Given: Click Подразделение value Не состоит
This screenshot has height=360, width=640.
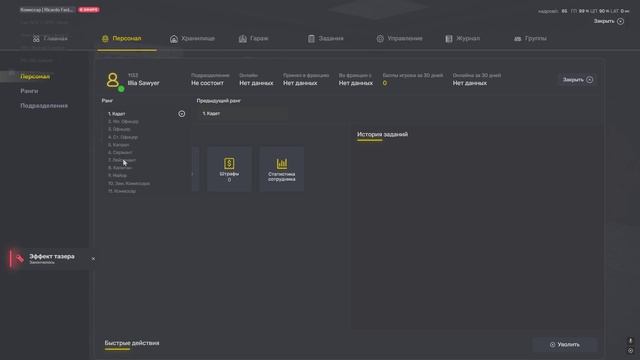Looking at the screenshot, I should coord(207,83).
